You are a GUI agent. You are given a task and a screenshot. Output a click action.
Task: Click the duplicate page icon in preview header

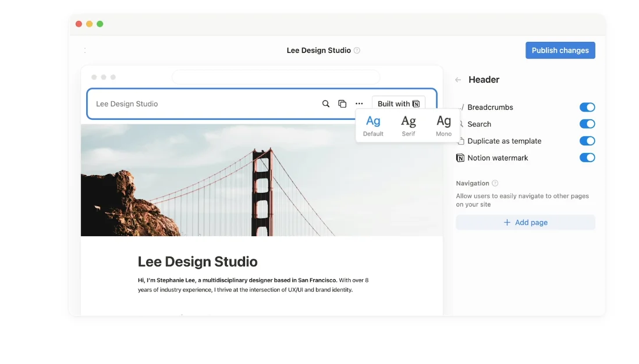coord(342,104)
